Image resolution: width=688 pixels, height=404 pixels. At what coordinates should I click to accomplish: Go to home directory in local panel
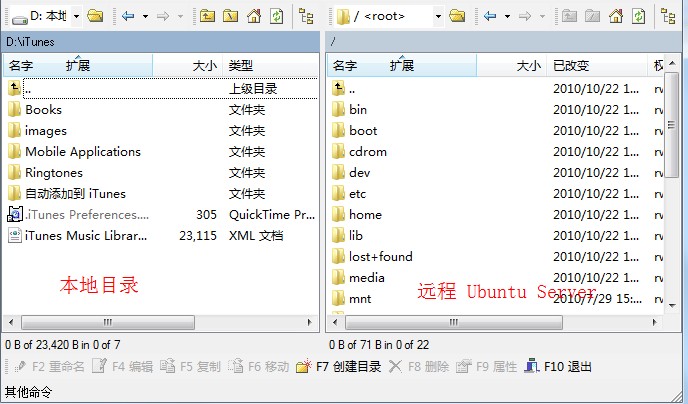coord(254,17)
